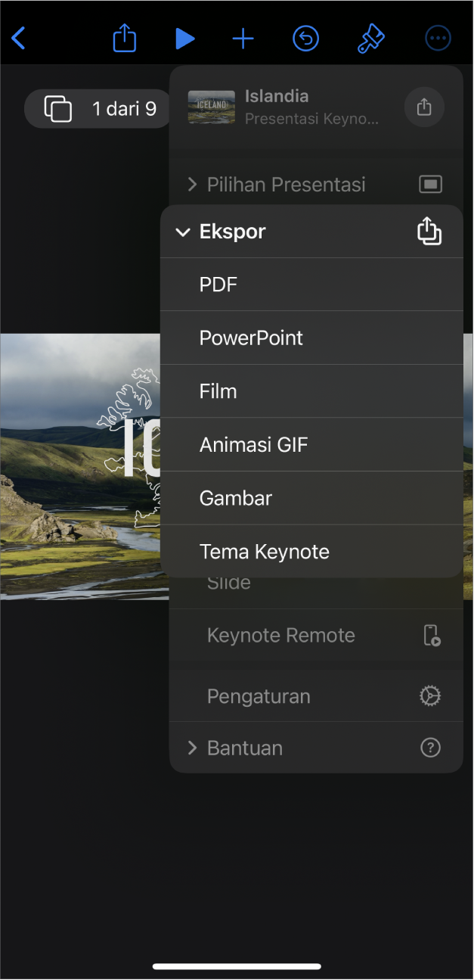Open Keynote Remote
The width and height of the screenshot is (474, 980).
pos(316,635)
